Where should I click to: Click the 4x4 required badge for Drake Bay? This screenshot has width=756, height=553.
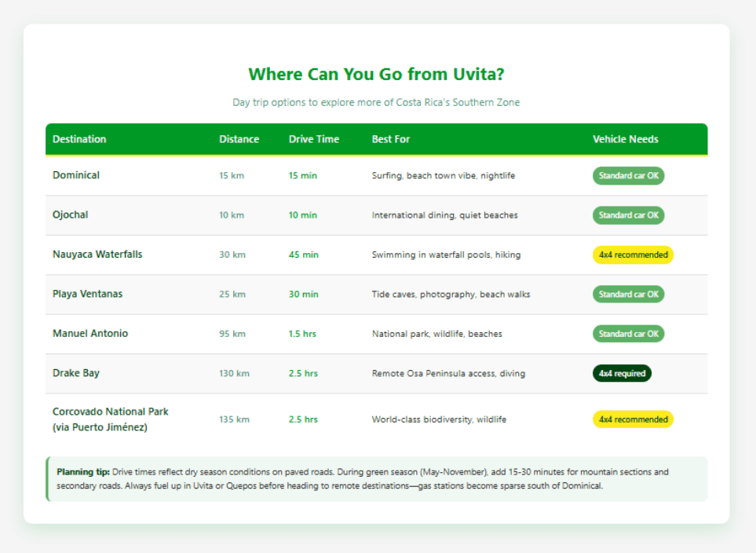(622, 374)
